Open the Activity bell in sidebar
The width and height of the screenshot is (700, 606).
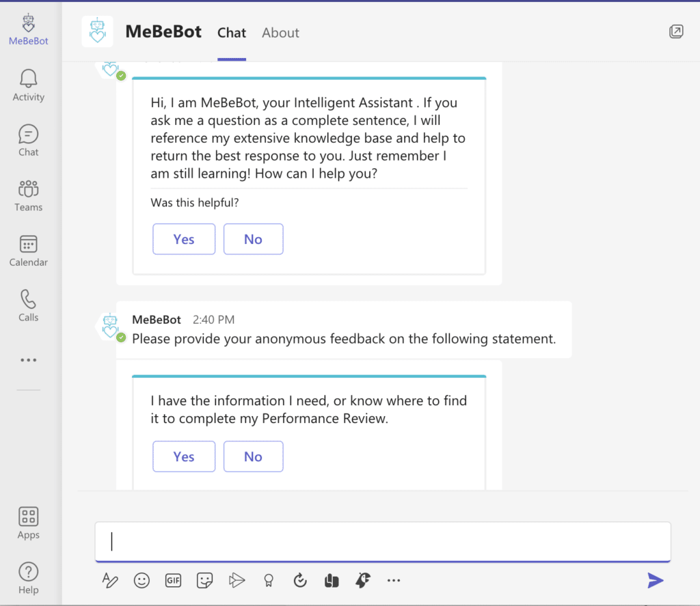coord(28,85)
